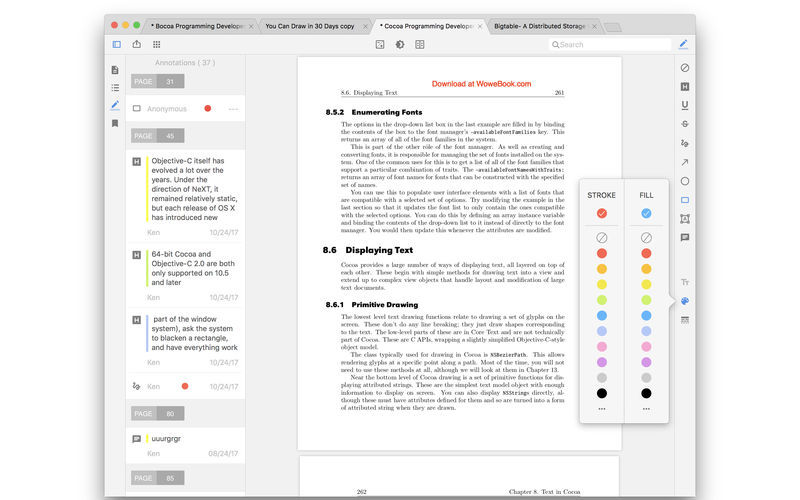The width and height of the screenshot is (800, 500).
Task: Click the PAGE 80 header
Action: click(x=158, y=413)
